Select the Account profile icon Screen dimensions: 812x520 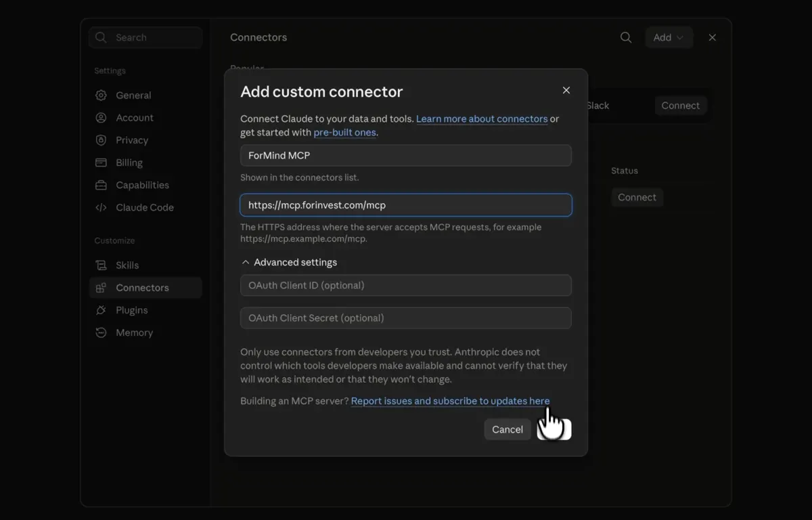pos(101,118)
